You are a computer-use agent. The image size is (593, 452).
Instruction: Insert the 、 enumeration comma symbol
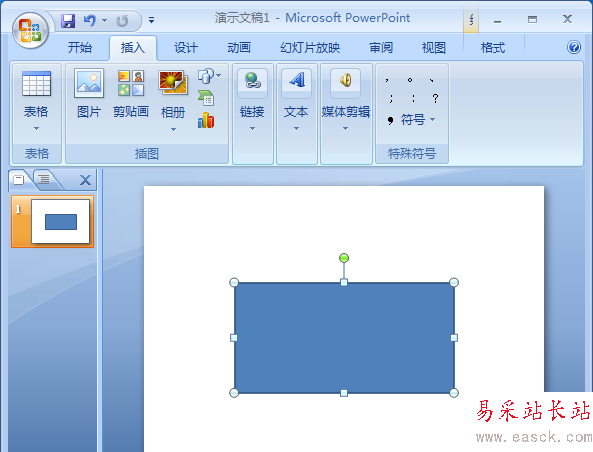point(432,80)
